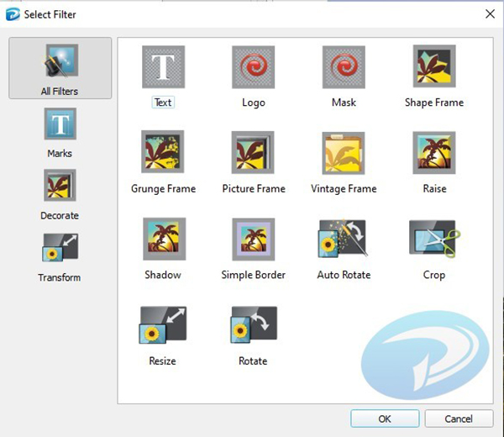504x437 pixels.
Task: Choose the Resize filter icon
Action: point(163,325)
